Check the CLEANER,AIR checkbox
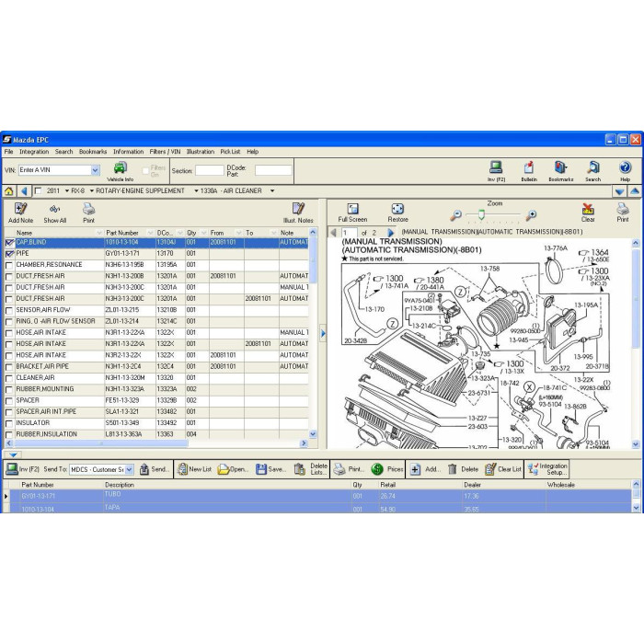Screen dimensions: 644x644 9,378
